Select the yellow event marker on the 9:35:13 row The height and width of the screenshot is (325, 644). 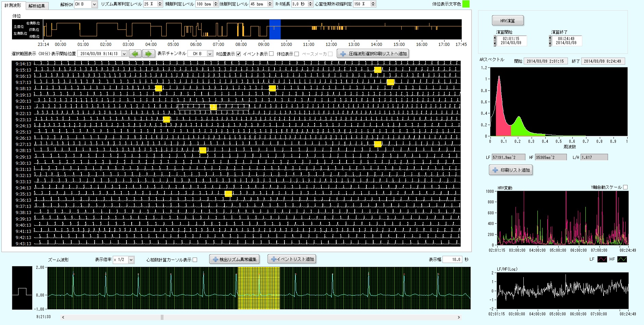click(x=228, y=194)
